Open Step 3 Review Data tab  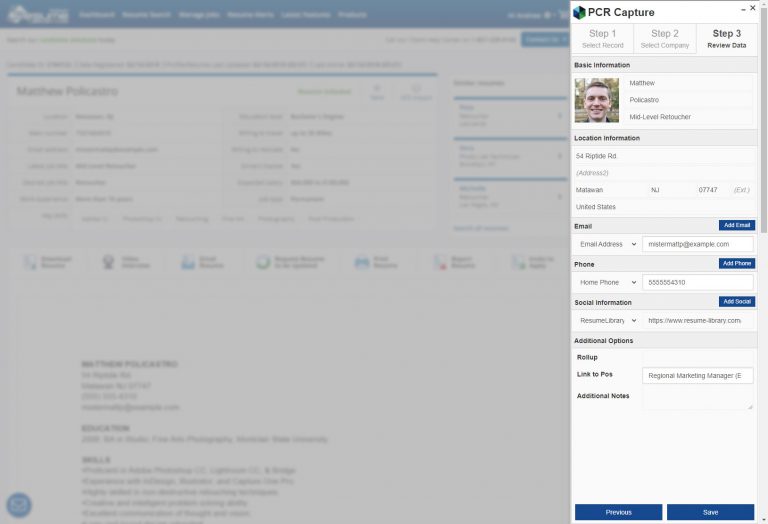coord(726,39)
